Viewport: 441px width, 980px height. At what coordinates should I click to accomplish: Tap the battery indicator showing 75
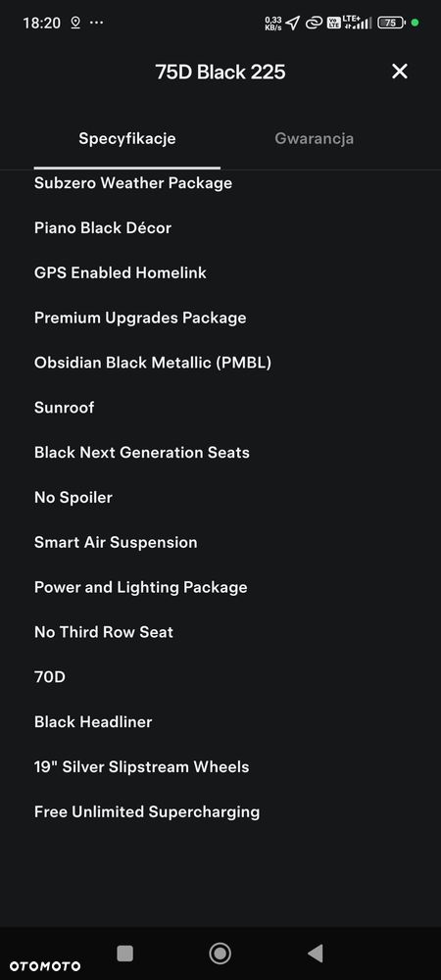pos(392,24)
